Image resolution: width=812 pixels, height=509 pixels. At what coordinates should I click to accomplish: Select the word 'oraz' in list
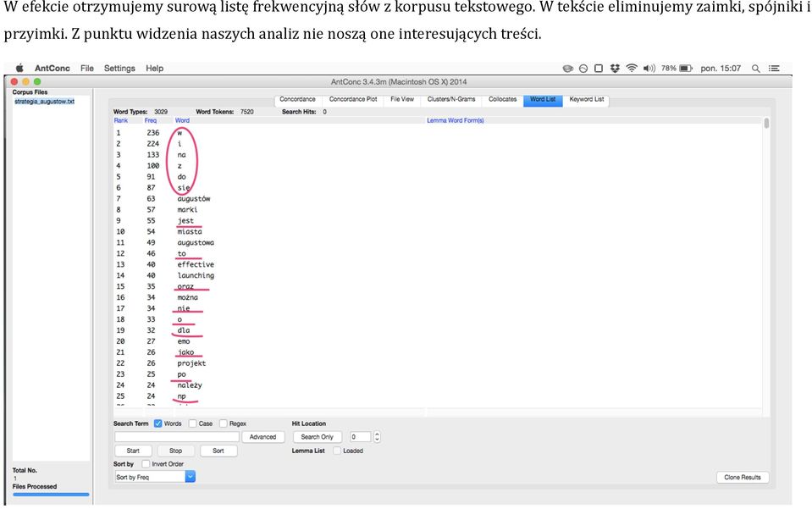point(185,286)
